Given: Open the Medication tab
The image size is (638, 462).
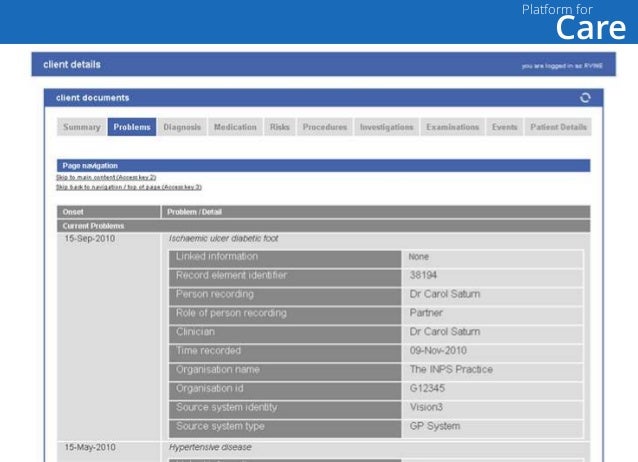Looking at the screenshot, I should [x=235, y=127].
